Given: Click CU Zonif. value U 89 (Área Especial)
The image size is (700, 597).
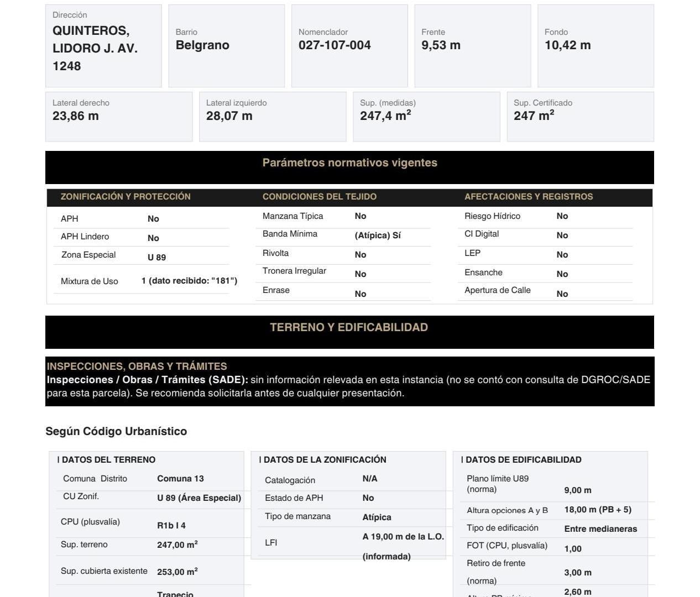Looking at the screenshot, I should 199,498.
